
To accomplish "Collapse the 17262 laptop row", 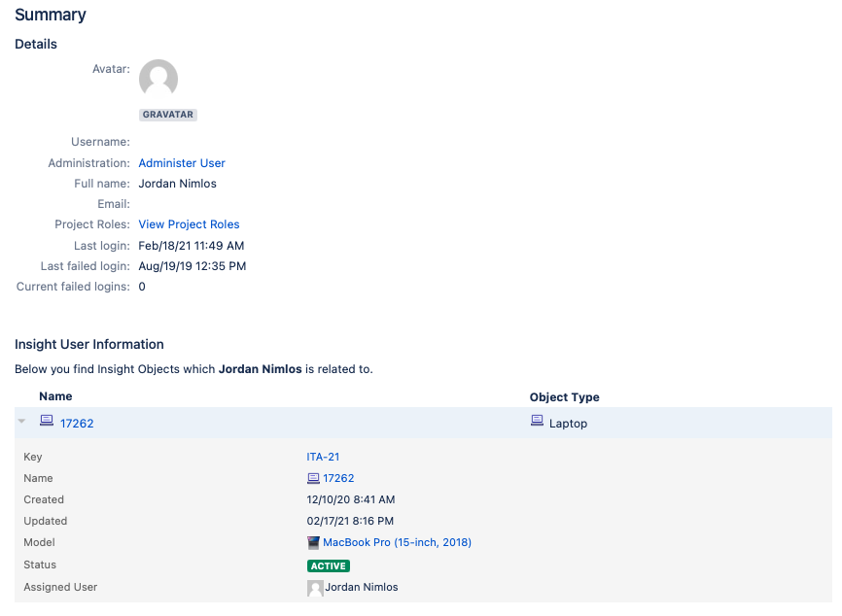I will point(21,422).
